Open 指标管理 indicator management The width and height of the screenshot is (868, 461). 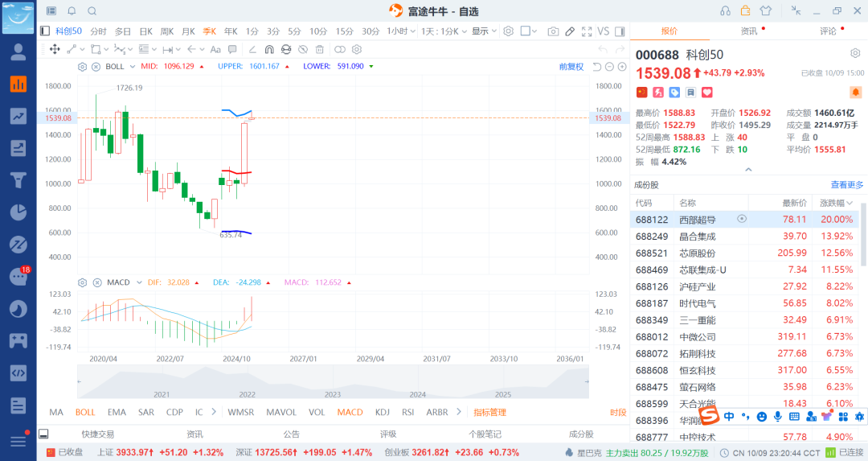point(490,412)
